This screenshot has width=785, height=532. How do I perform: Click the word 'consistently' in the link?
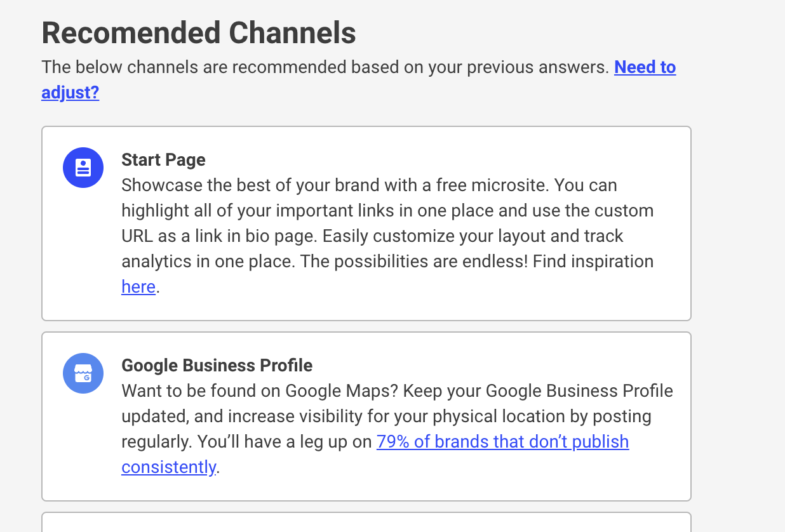click(x=169, y=467)
